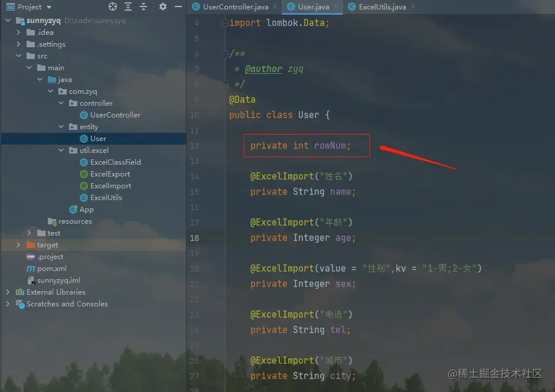
Task: Select ExcelClassField class in tree
Action: 115,162
